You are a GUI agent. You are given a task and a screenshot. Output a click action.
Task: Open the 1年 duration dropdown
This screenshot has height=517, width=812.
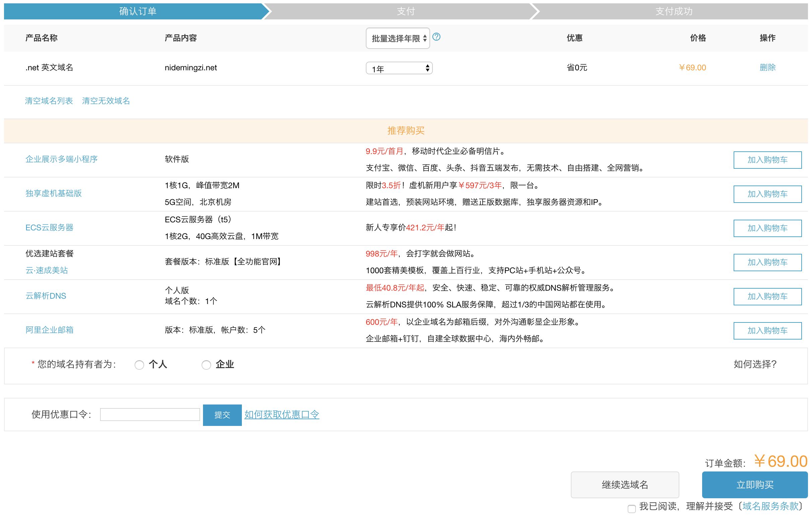pyautogui.click(x=399, y=68)
